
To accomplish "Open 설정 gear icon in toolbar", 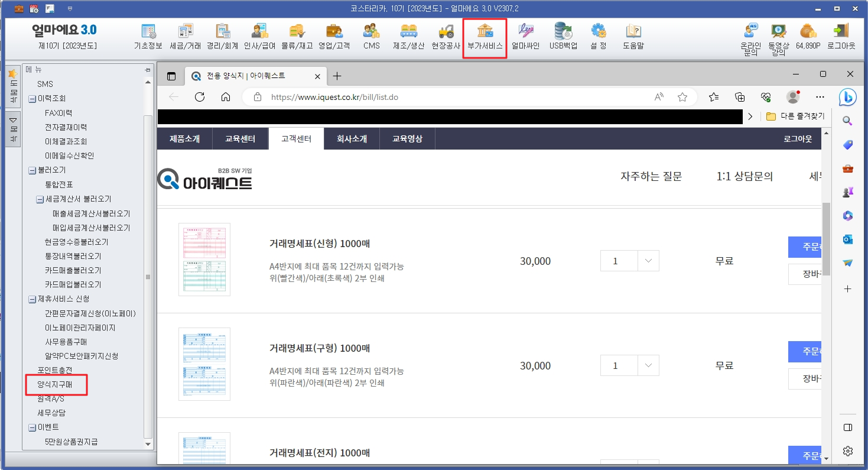I will (x=599, y=37).
